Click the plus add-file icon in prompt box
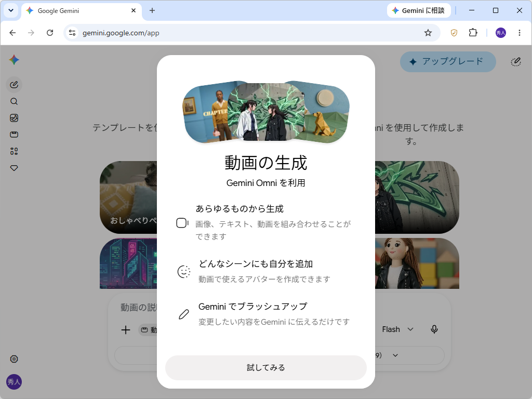This screenshot has height=399, width=532. click(x=126, y=330)
